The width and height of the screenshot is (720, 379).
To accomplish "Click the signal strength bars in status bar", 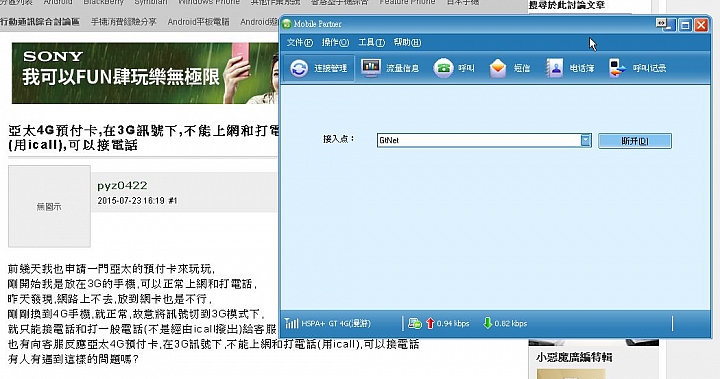I will (291, 323).
